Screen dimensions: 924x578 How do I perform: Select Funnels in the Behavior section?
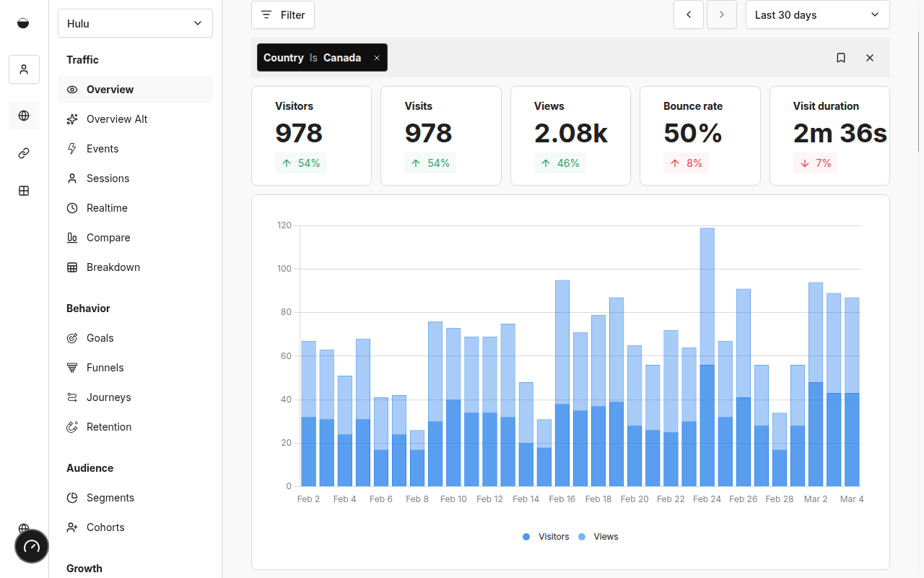105,368
